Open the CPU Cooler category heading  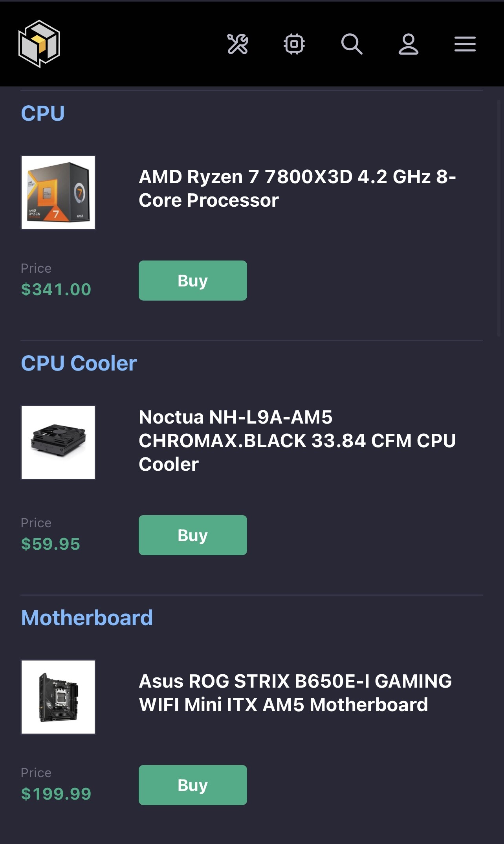click(x=79, y=363)
